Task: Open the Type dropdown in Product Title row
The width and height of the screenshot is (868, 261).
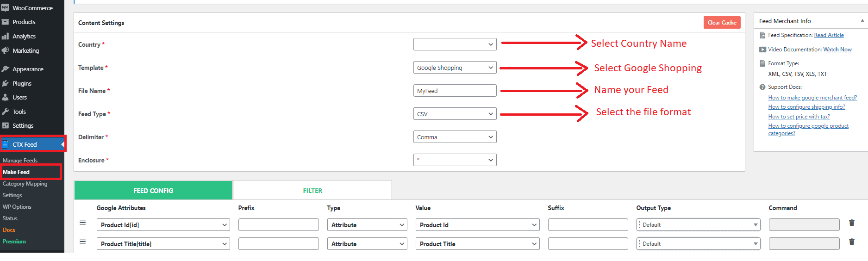Action: [x=367, y=244]
